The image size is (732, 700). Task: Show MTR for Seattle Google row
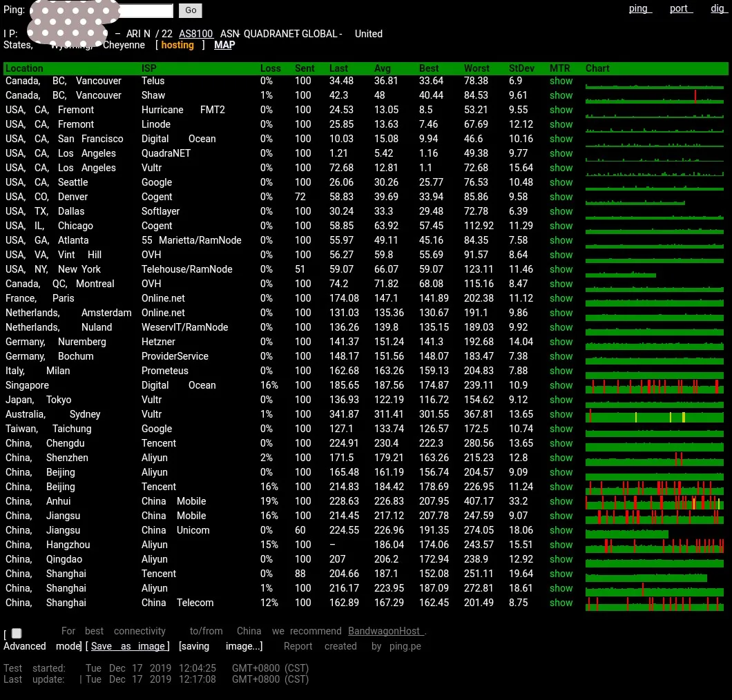tap(561, 182)
